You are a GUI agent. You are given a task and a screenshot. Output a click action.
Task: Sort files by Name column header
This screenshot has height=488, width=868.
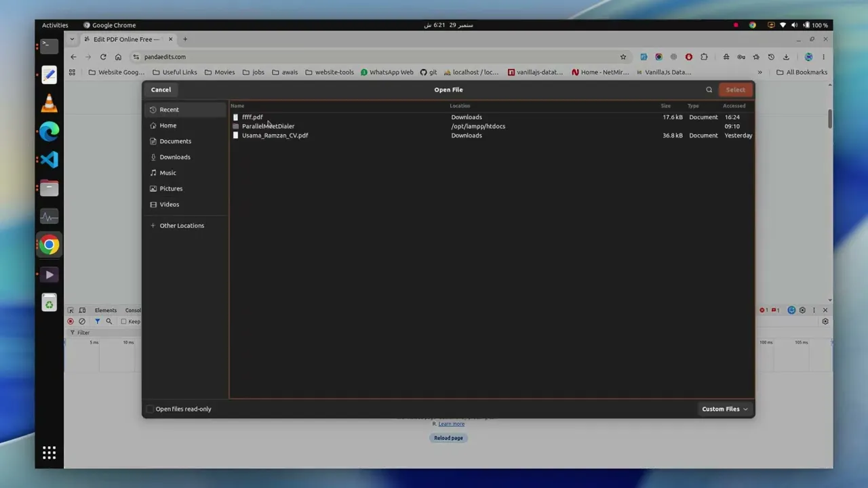[237, 106]
